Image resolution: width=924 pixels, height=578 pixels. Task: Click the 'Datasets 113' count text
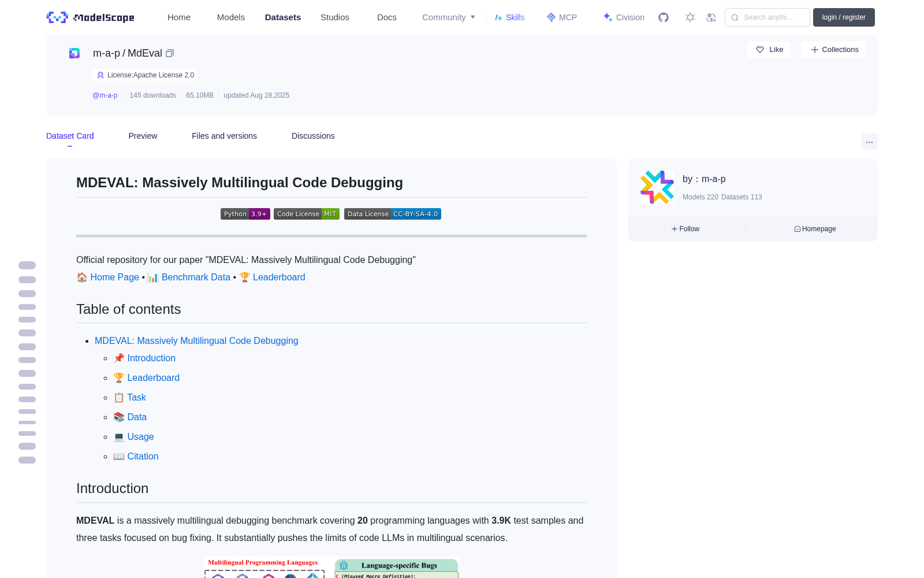(x=742, y=197)
